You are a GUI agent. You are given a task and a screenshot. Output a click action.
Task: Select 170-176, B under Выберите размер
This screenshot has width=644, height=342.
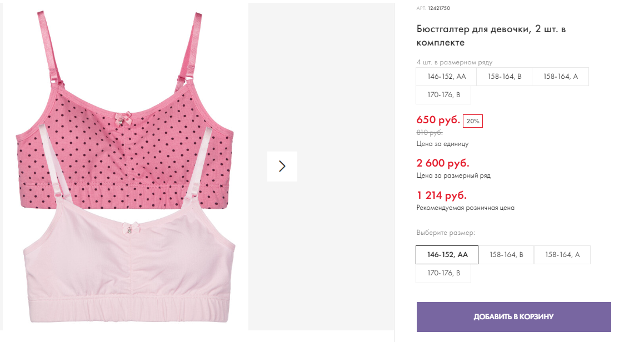[443, 273]
